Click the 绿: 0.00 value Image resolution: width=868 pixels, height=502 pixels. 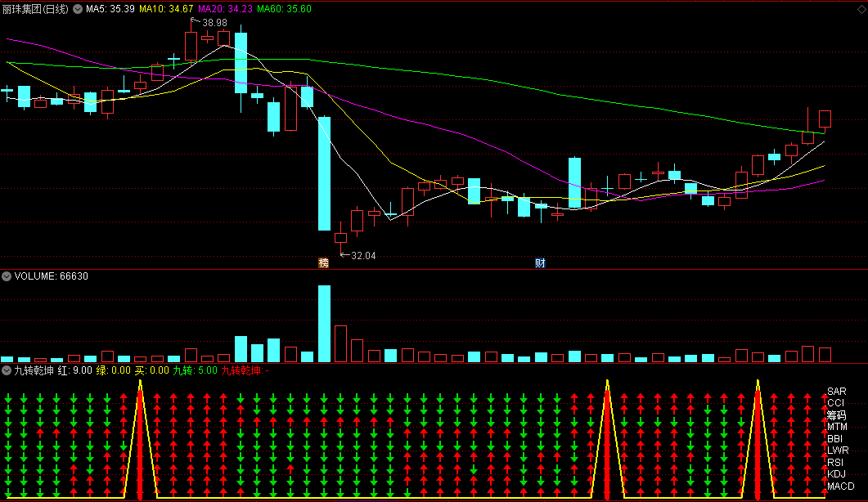114,370
